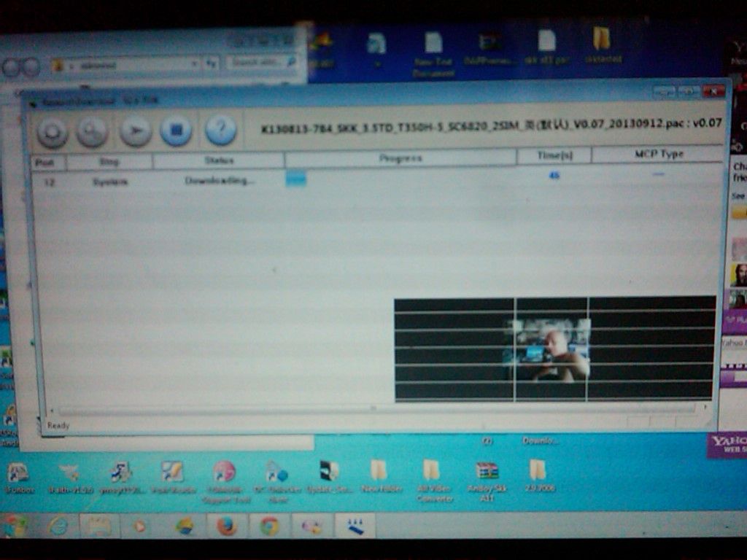Click the Load Packet gear icon
Image resolution: width=747 pixels, height=560 pixels.
(x=53, y=133)
